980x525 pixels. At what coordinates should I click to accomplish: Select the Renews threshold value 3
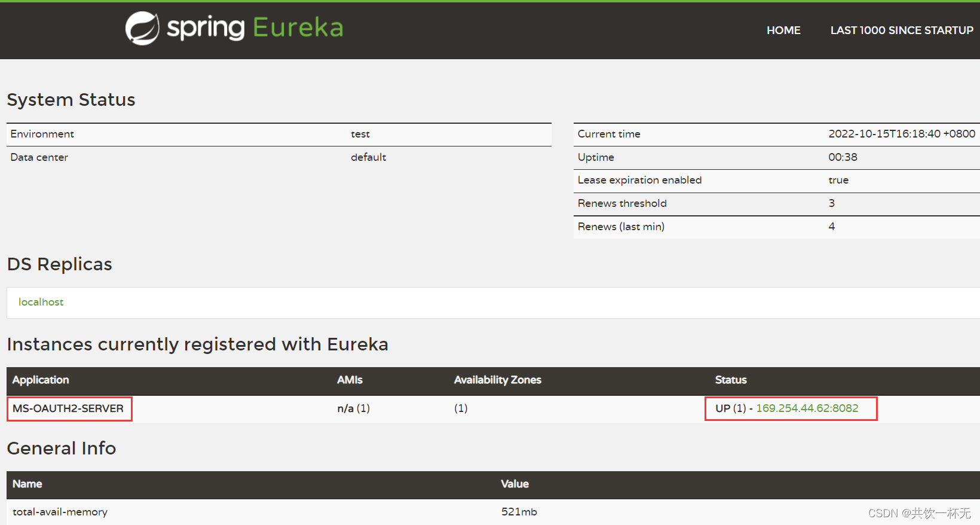click(832, 203)
